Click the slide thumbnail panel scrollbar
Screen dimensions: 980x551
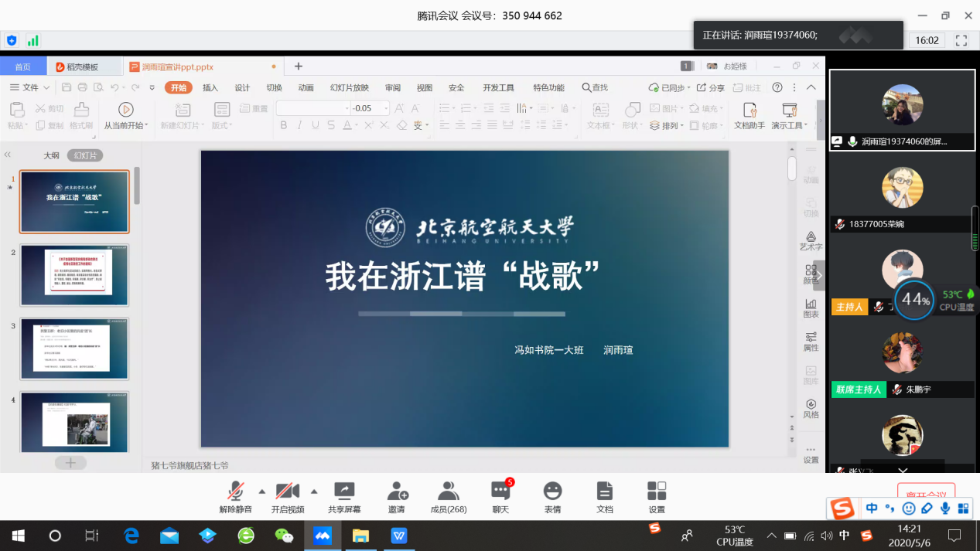[137, 185]
